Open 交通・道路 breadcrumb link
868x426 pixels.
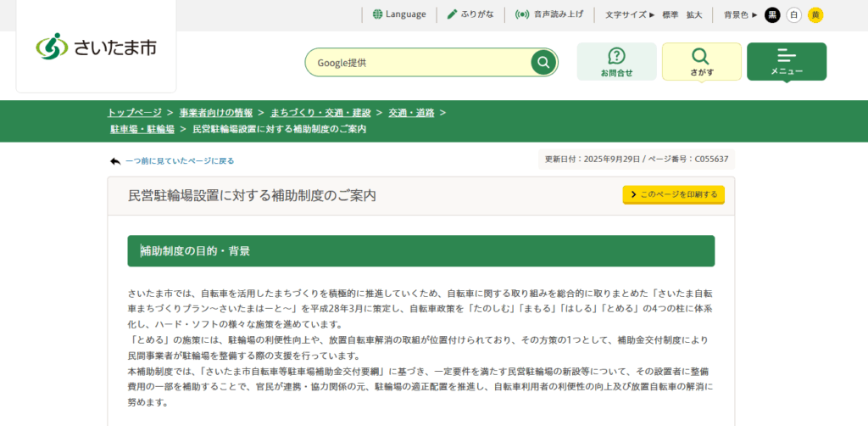[x=411, y=112]
